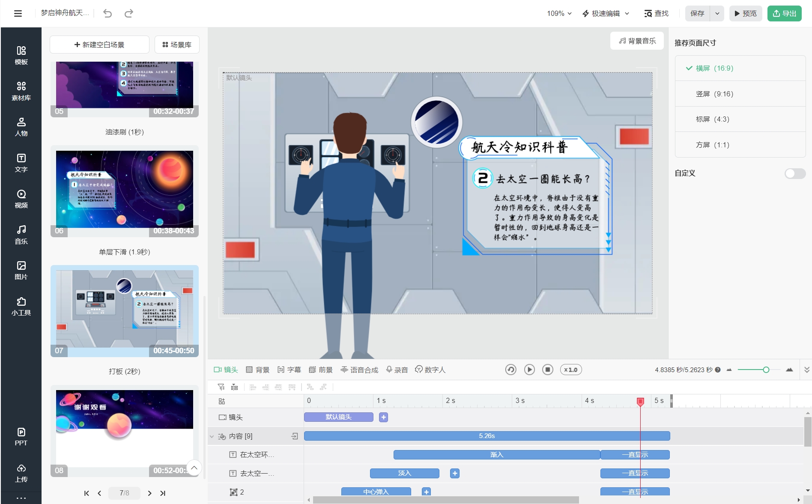Screen dimensions: 812x504
Task: Open the 场景库 scene library
Action: [x=177, y=45]
